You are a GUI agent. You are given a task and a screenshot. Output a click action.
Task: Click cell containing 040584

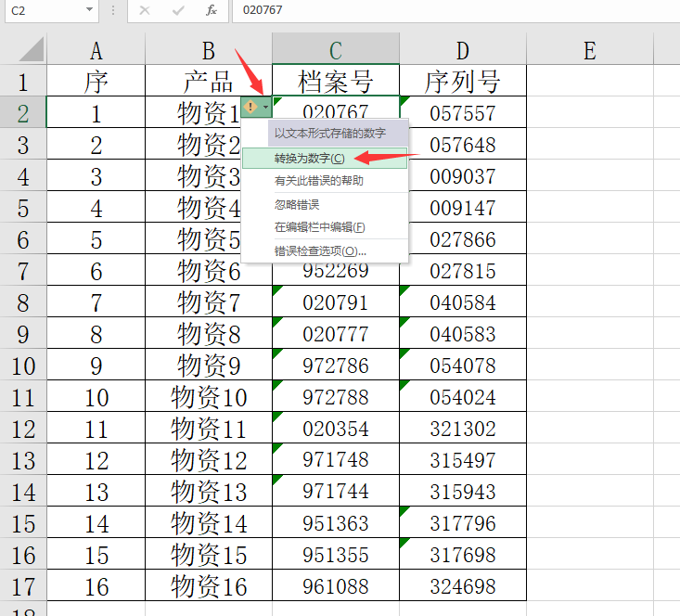463,302
